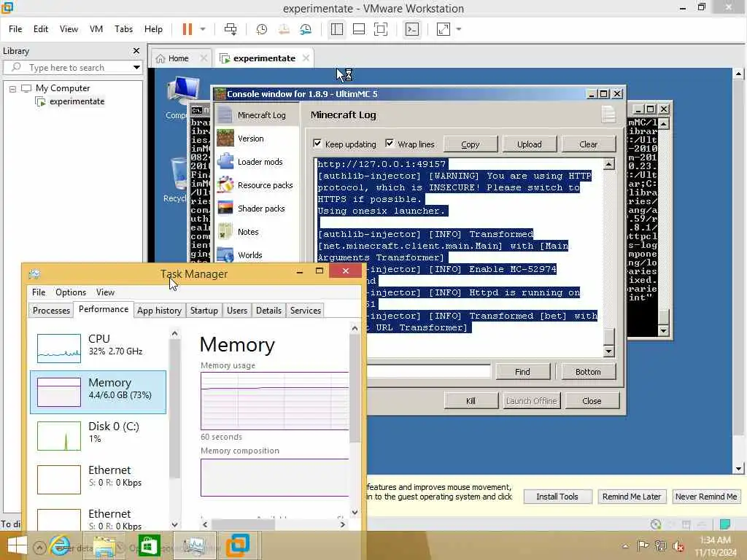This screenshot has height=560, width=747.
Task: Select experimentate in the library tree
Action: tap(77, 101)
